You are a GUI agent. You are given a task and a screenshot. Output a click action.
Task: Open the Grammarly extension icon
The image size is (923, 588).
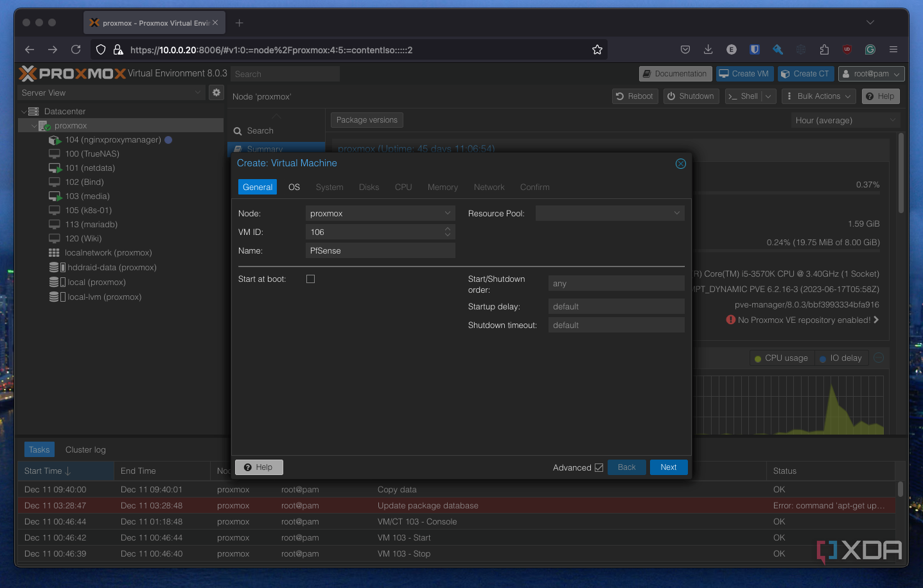[870, 49]
